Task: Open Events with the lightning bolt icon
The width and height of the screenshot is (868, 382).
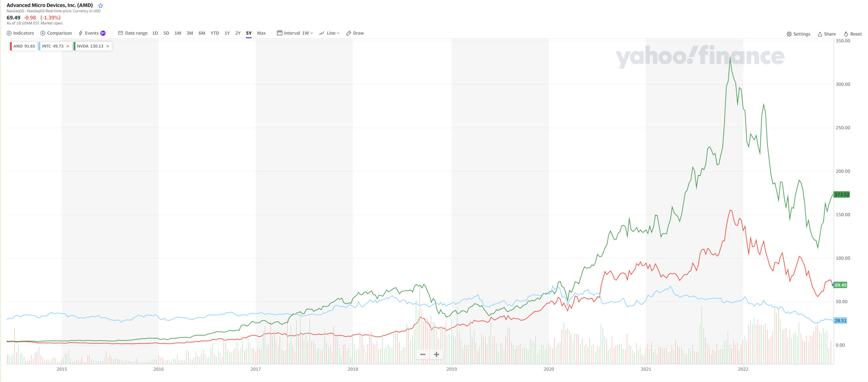Action: (x=81, y=33)
